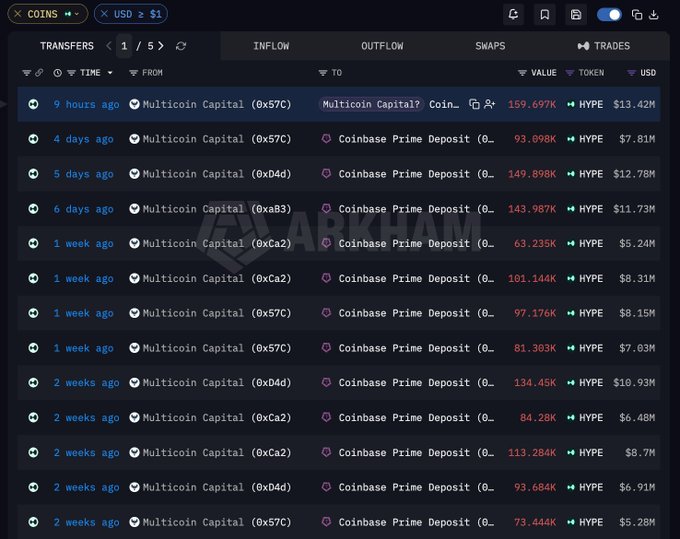The width and height of the screenshot is (680, 539).
Task: Remove the COINS filter chip
Action: [x=18, y=14]
